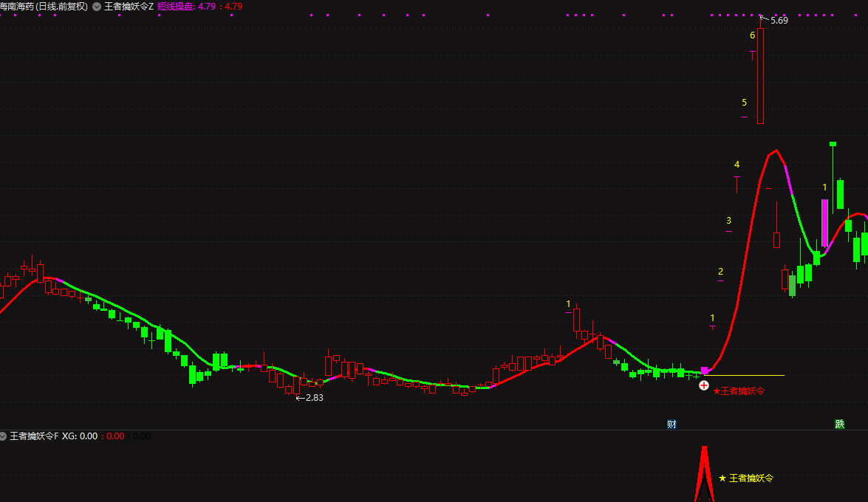The height and width of the screenshot is (502, 868).
Task: Click the green 跌 marker icon
Action: tap(839, 424)
